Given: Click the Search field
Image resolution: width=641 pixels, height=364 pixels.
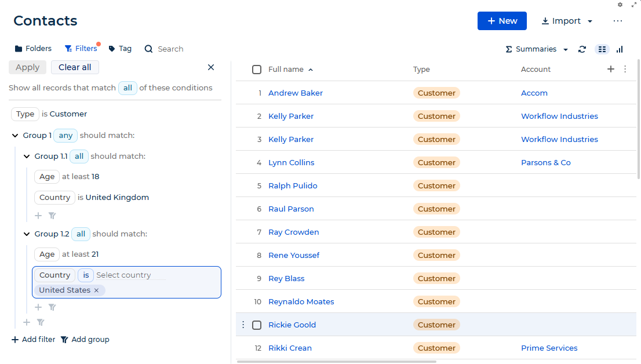Looking at the screenshot, I should [170, 49].
